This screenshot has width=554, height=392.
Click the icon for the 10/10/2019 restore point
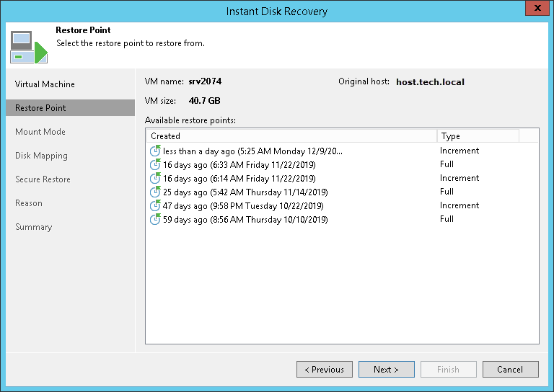155,220
